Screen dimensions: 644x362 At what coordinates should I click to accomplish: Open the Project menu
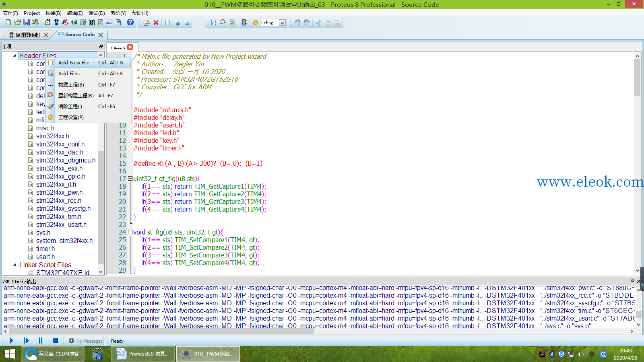point(32,13)
